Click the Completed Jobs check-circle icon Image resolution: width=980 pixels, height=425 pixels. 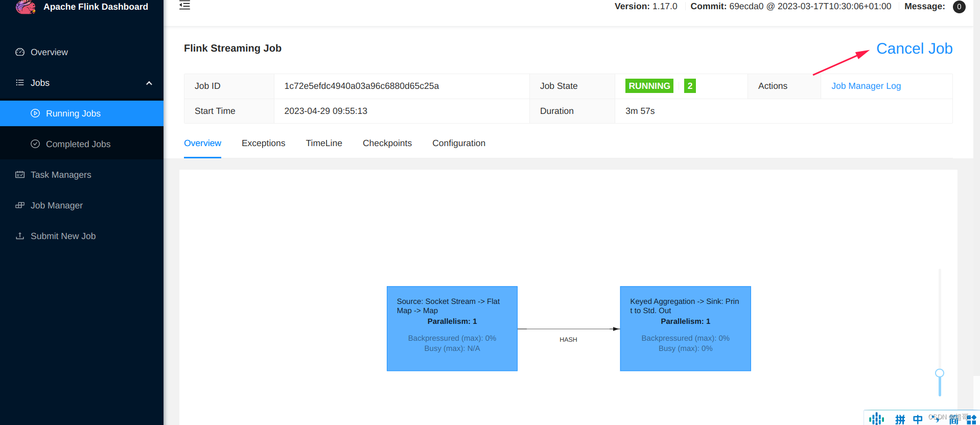35,144
